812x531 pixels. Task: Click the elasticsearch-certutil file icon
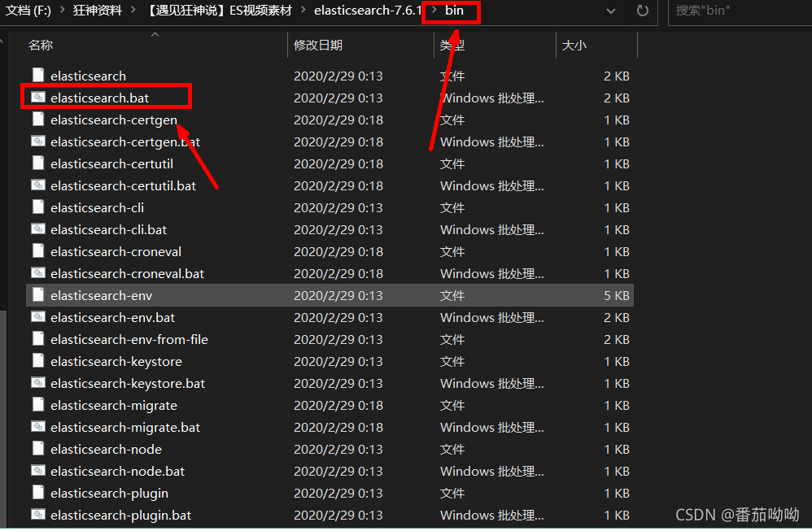tap(37, 163)
